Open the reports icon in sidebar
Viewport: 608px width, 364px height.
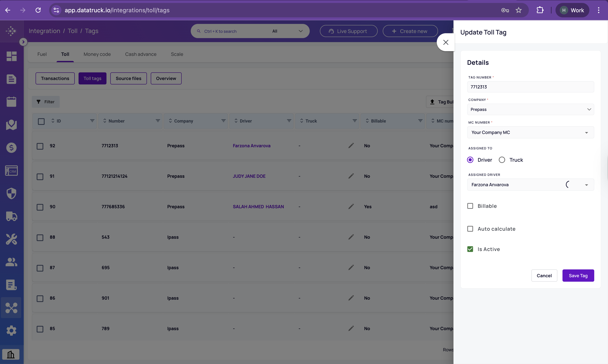(x=11, y=285)
